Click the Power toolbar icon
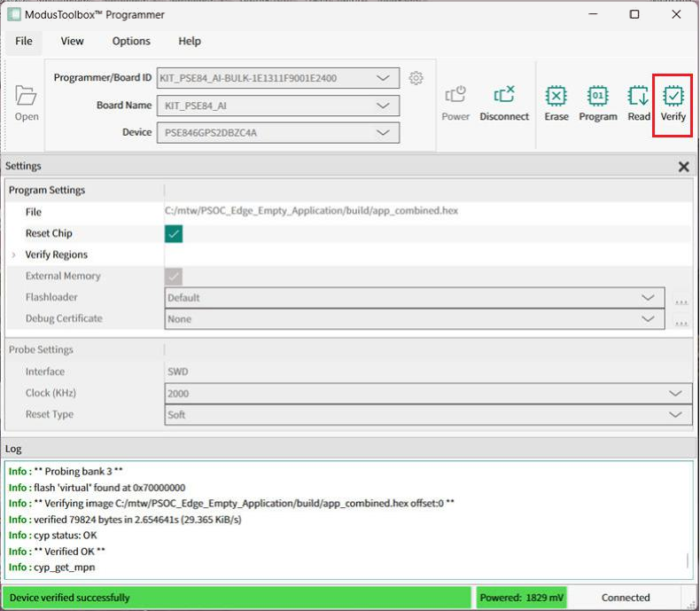The height and width of the screenshot is (611, 700). coord(455,104)
